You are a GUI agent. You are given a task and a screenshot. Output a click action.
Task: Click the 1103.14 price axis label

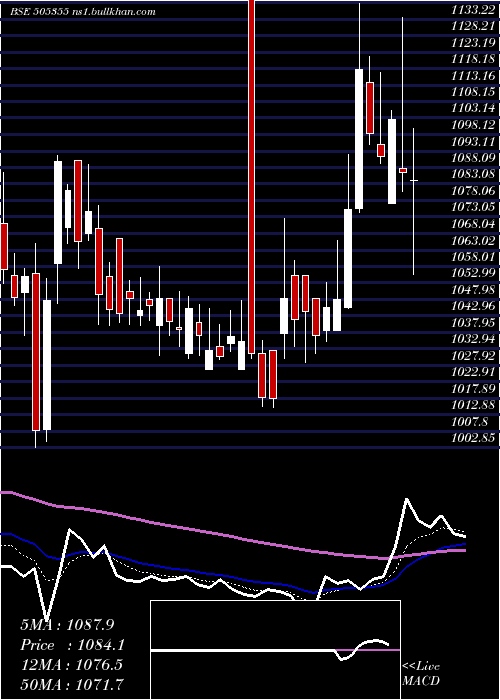[473, 108]
